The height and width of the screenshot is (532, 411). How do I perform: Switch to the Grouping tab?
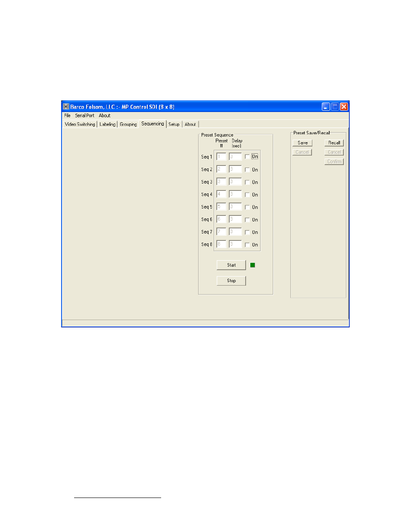[128, 124]
